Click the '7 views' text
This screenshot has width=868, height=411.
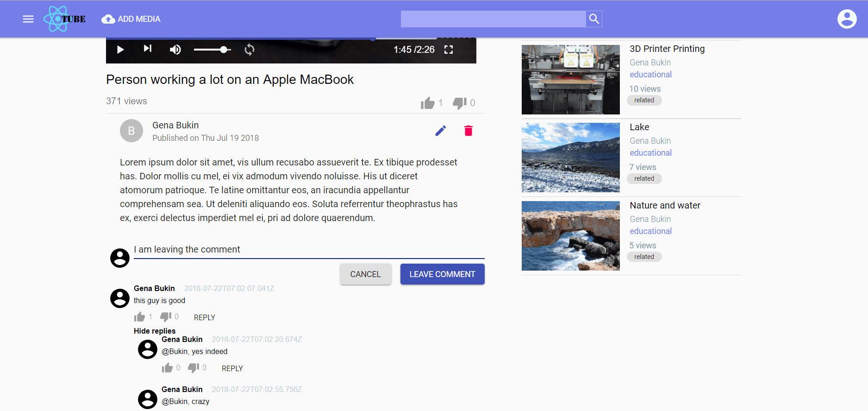(643, 167)
